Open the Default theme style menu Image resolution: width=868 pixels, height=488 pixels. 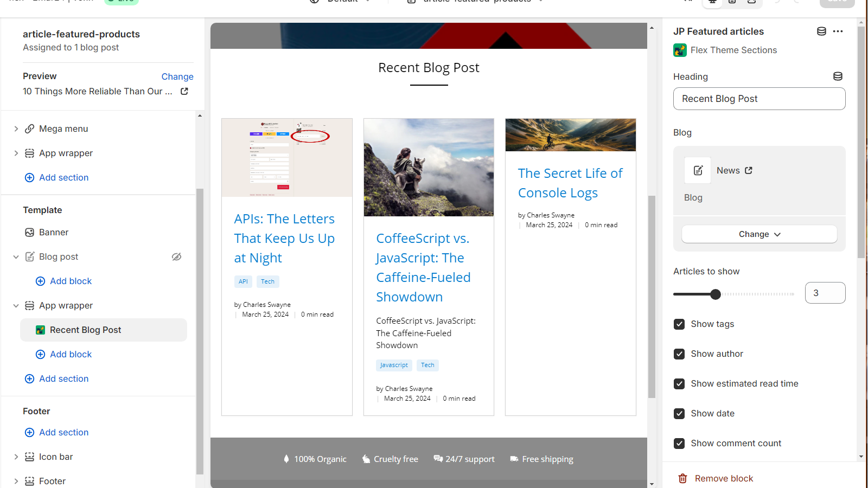340,2
